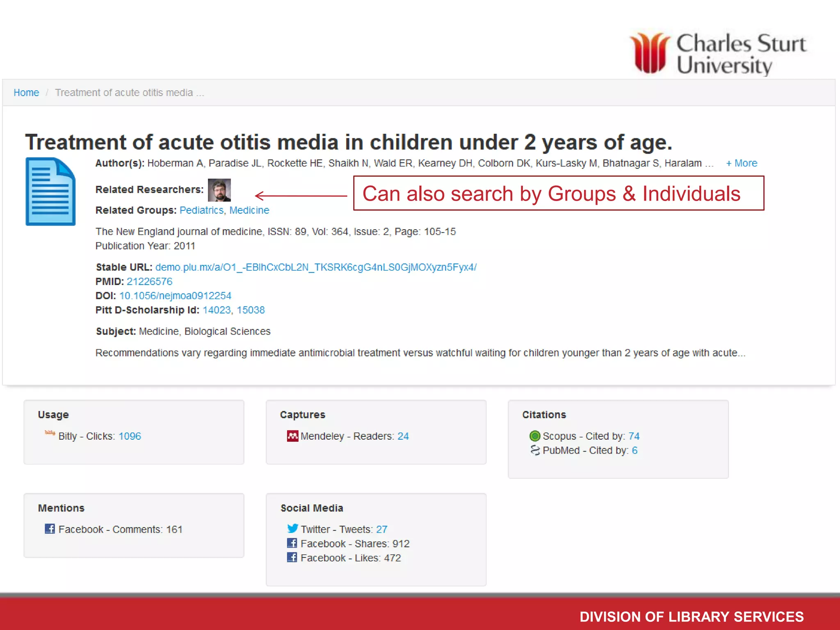Click Scopus cited by count 74
This screenshot has height=630, width=840.
pos(634,436)
